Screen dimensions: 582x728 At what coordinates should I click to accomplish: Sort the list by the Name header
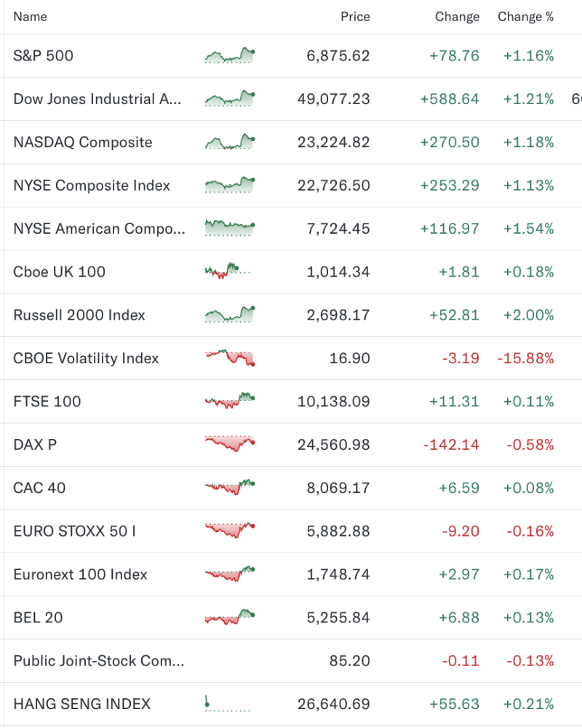pos(30,17)
